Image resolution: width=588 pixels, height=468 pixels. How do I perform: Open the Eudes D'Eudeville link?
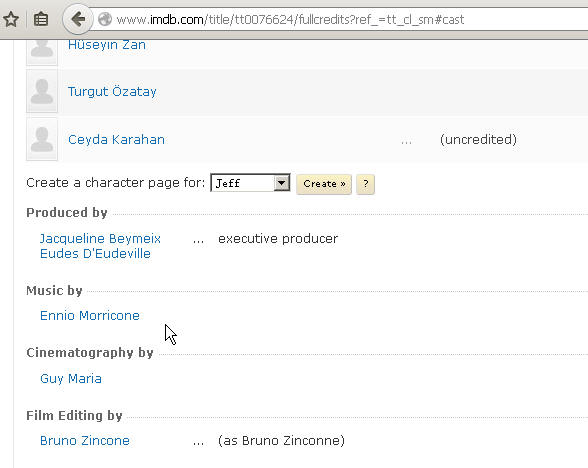[x=95, y=254]
